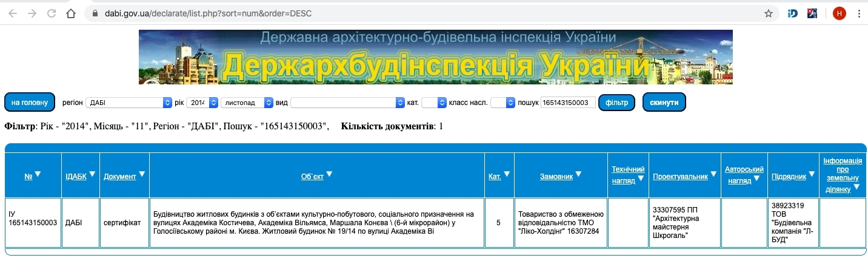Click the на головну button
868x258 pixels.
30,103
